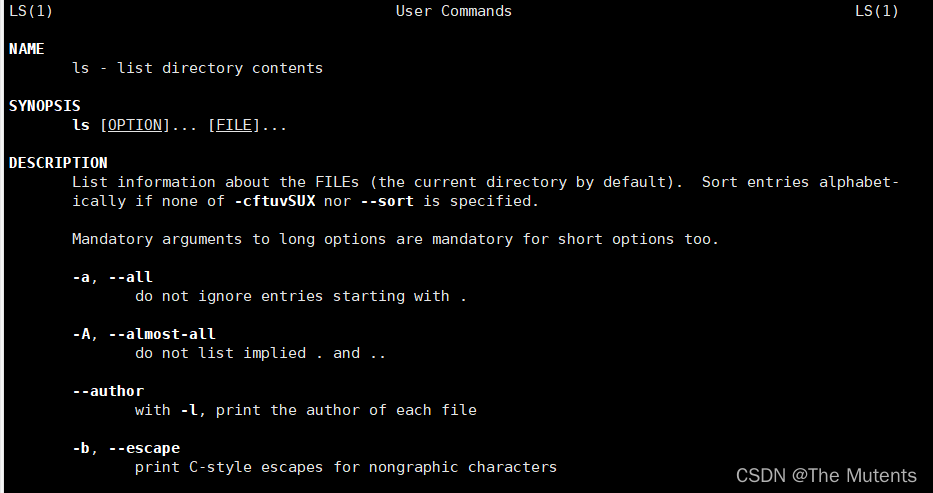The height and width of the screenshot is (493, 933).
Task: Click 'Mandatory arguments to long options' line
Action: (396, 239)
